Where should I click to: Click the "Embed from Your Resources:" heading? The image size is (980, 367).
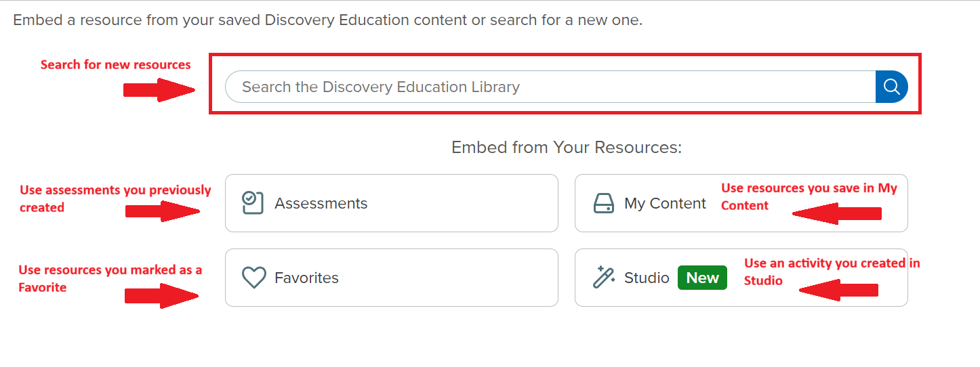(567, 147)
